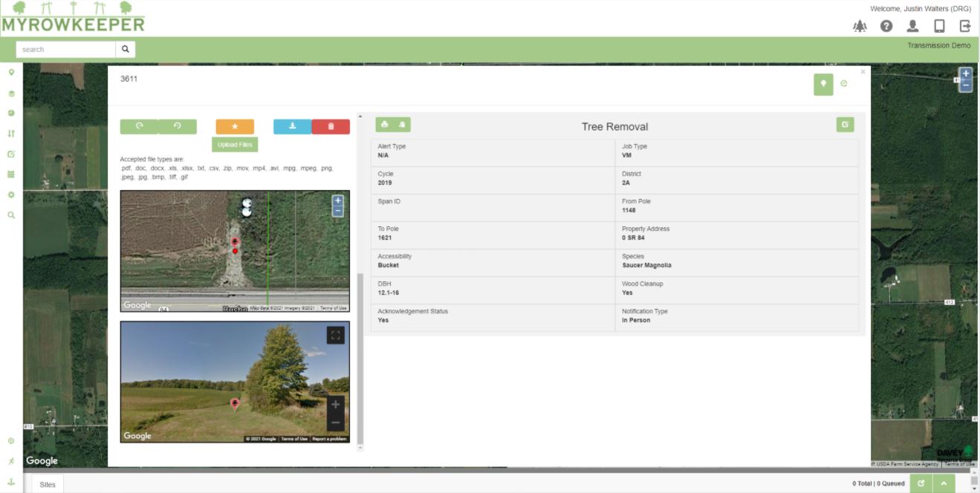Open the Sites tab

click(x=48, y=483)
